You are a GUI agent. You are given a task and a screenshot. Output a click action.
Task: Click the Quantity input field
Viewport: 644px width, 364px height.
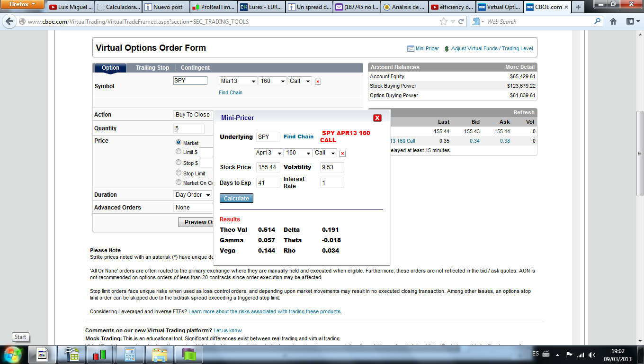(x=189, y=128)
